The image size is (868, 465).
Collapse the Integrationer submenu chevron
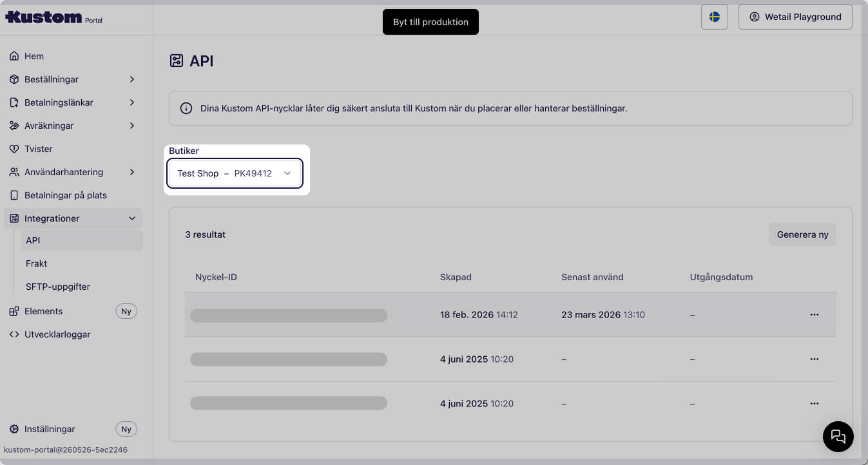pos(132,218)
